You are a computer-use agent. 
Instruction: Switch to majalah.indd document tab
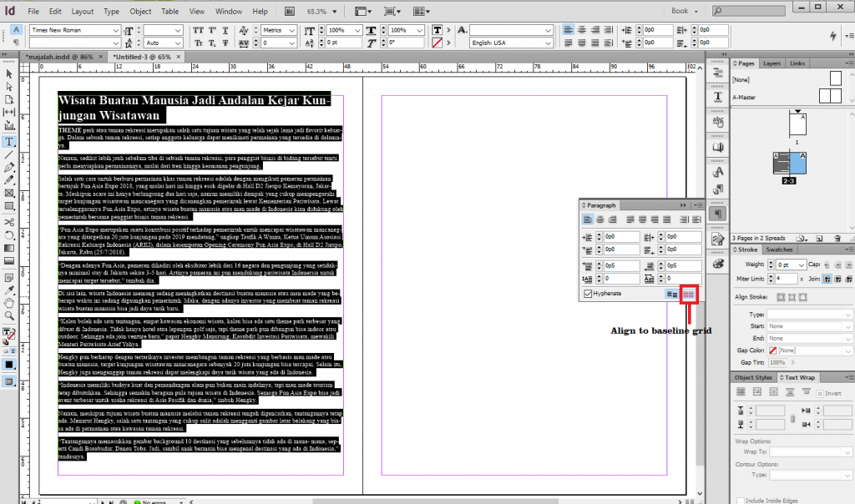[x=59, y=57]
